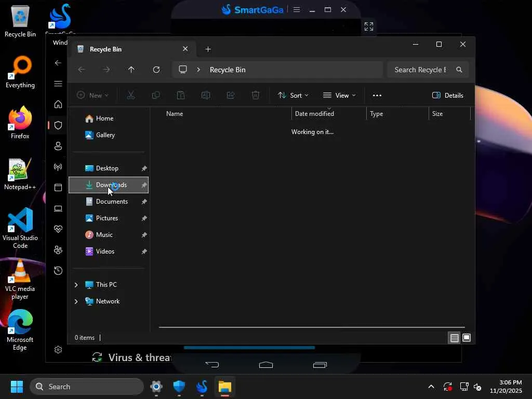Open the View dropdown
The image size is (532, 399).
(339, 95)
